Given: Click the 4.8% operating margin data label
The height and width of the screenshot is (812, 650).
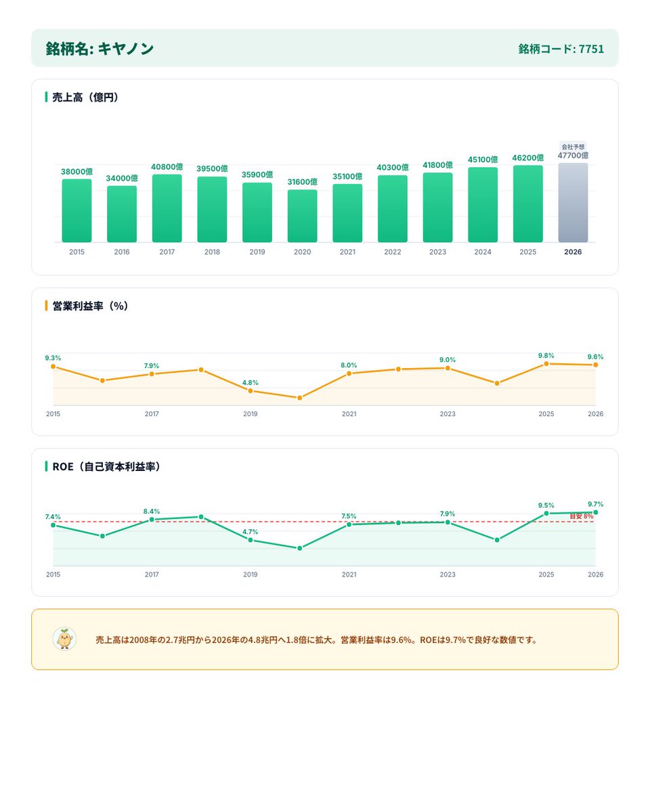Looking at the screenshot, I should (251, 382).
